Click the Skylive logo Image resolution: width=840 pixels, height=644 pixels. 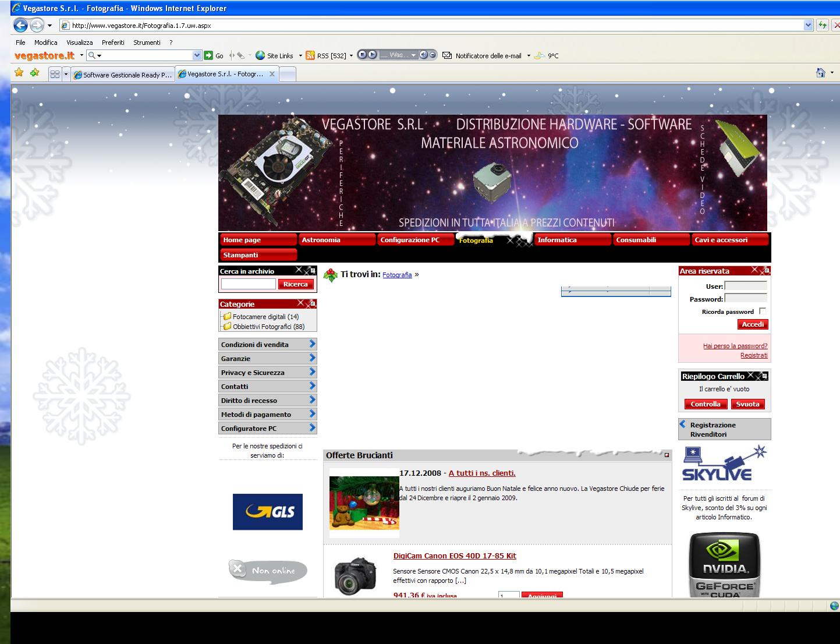click(x=724, y=464)
